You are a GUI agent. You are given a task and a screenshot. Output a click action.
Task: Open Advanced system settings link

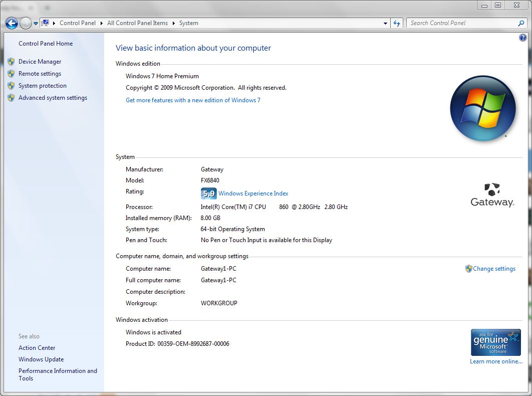pos(53,98)
